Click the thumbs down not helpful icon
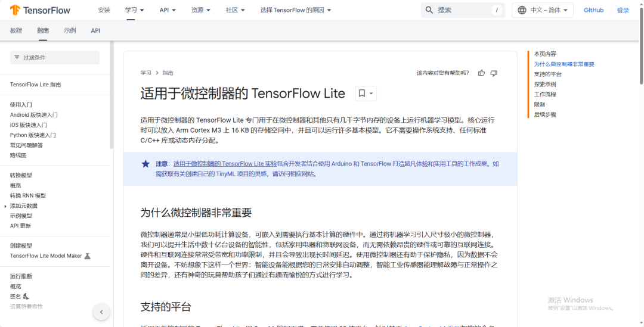Viewport: 644px width, 327px height. click(x=494, y=73)
